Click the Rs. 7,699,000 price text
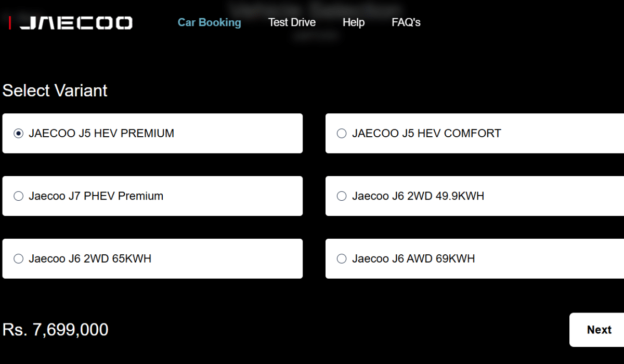Screen dimensions: 624x364 tap(56, 330)
